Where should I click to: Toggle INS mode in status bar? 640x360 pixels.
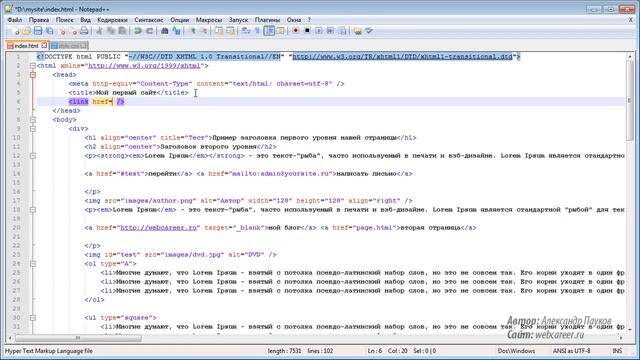[617, 351]
